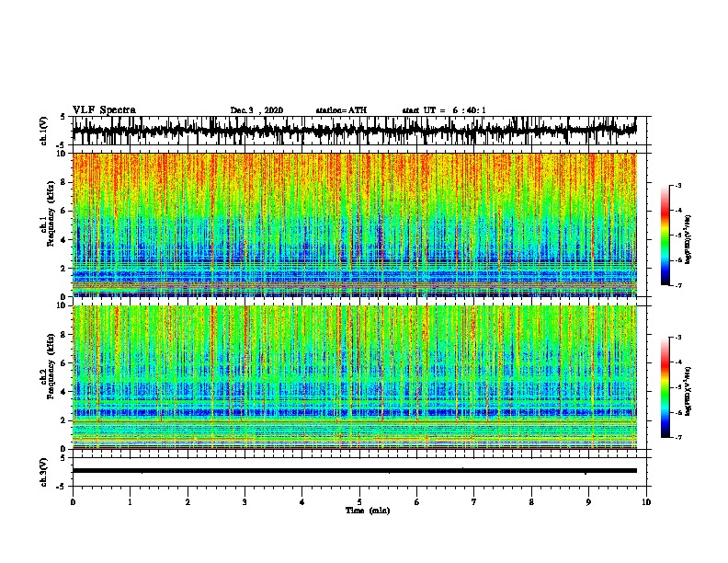Click the "VLF Spectra" plot title
This screenshot has height=563, width=728.
[x=104, y=110]
